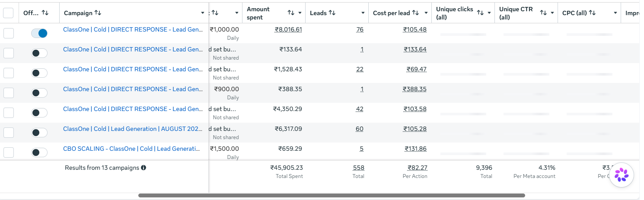The width and height of the screenshot is (644, 200).
Task: Turn on the AUGUST Lead Generation campaign toggle
Action: [x=39, y=133]
